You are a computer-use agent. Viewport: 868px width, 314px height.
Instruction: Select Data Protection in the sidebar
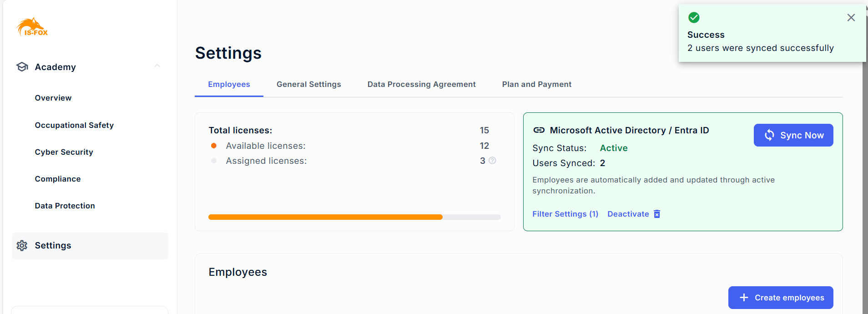pos(65,206)
